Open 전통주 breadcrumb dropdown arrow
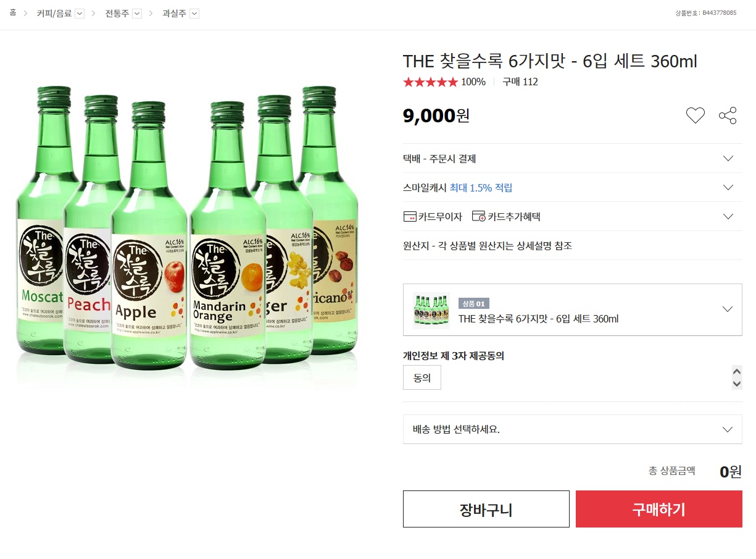Image resolution: width=756 pixels, height=559 pixels. pyautogui.click(x=137, y=14)
